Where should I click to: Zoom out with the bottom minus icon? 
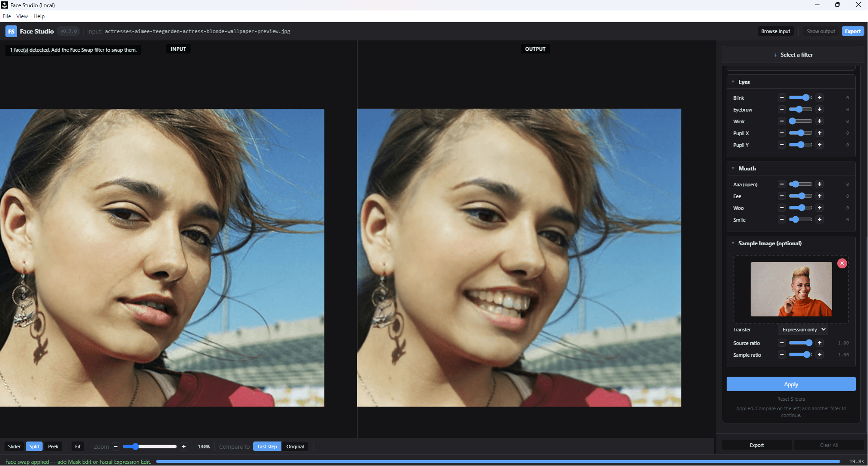point(116,447)
